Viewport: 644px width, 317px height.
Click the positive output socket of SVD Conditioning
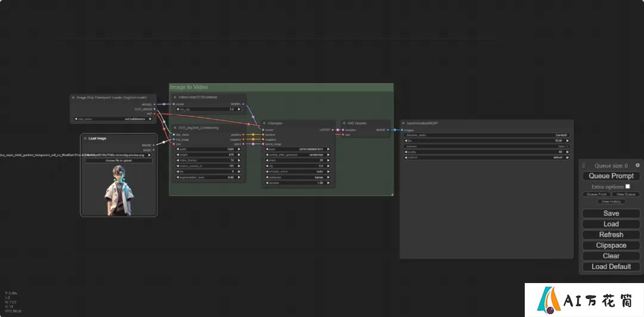coord(244,135)
